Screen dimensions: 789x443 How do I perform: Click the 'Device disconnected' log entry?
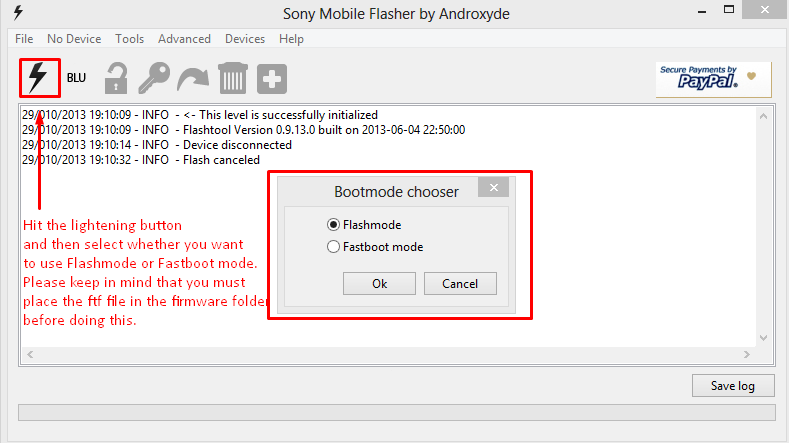coord(157,145)
